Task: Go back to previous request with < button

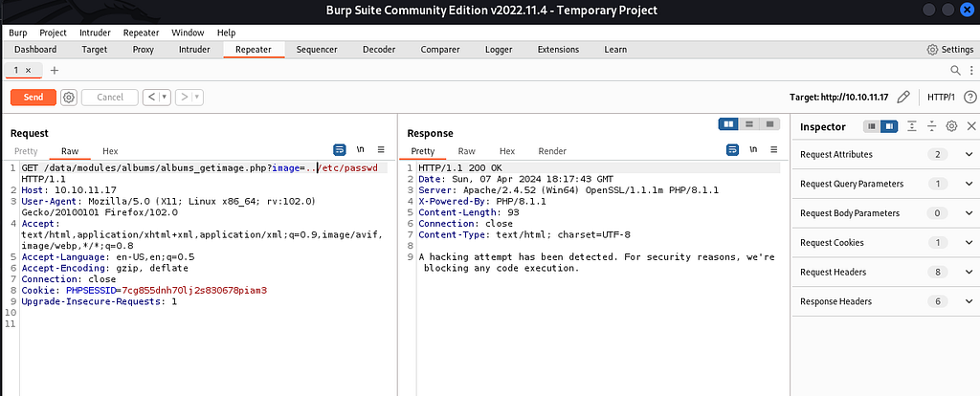Action: pos(150,97)
